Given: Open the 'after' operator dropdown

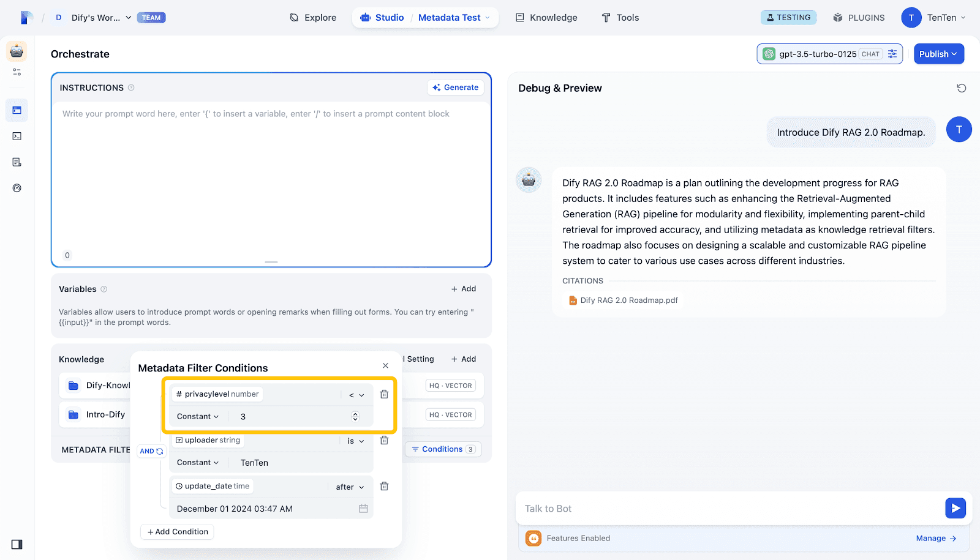Looking at the screenshot, I should pos(350,487).
